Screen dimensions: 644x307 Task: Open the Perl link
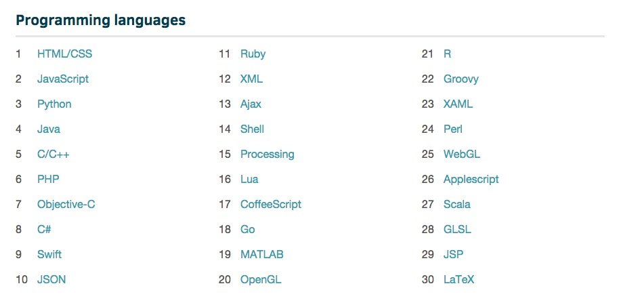(x=453, y=129)
